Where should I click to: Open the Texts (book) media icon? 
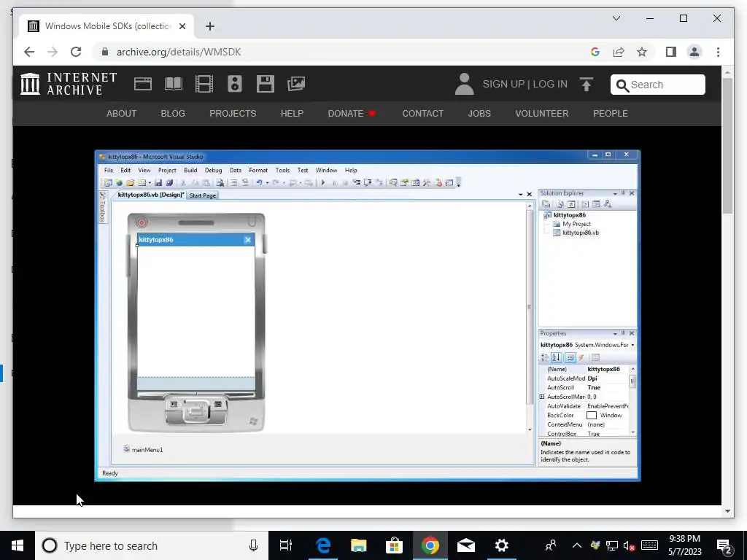[174, 84]
